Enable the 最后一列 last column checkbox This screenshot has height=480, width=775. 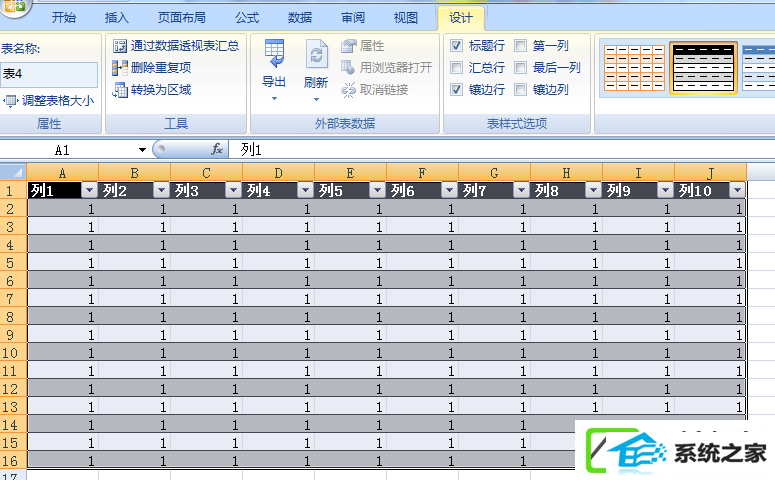(520, 68)
